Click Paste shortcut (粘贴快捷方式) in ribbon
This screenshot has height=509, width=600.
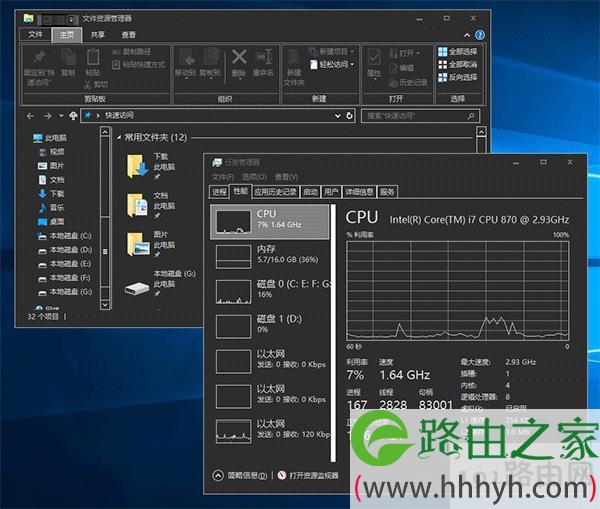point(139,65)
